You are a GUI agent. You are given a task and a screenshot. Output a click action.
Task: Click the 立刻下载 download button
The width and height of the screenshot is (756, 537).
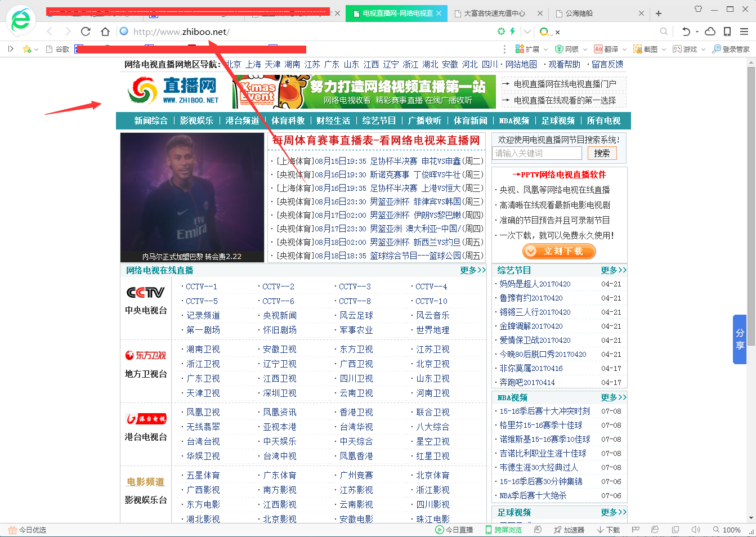pyautogui.click(x=559, y=252)
